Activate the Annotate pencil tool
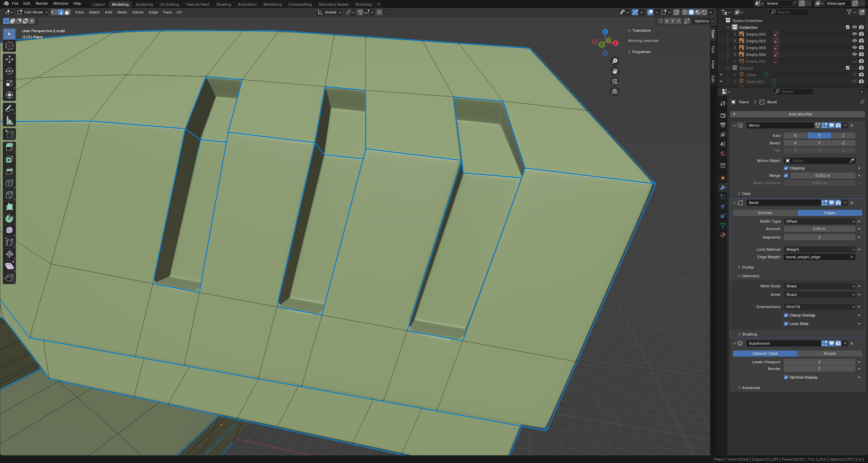The height and width of the screenshot is (463, 868). [9, 109]
